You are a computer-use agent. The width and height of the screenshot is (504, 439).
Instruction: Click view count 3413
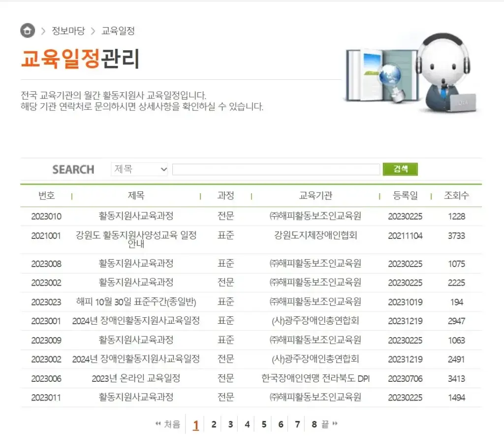point(456,379)
